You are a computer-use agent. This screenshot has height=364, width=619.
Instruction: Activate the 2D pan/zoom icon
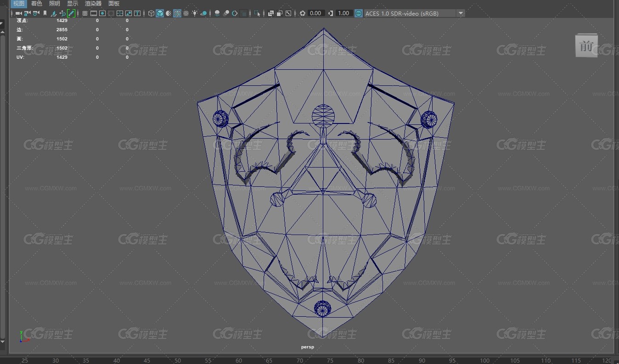click(x=62, y=13)
